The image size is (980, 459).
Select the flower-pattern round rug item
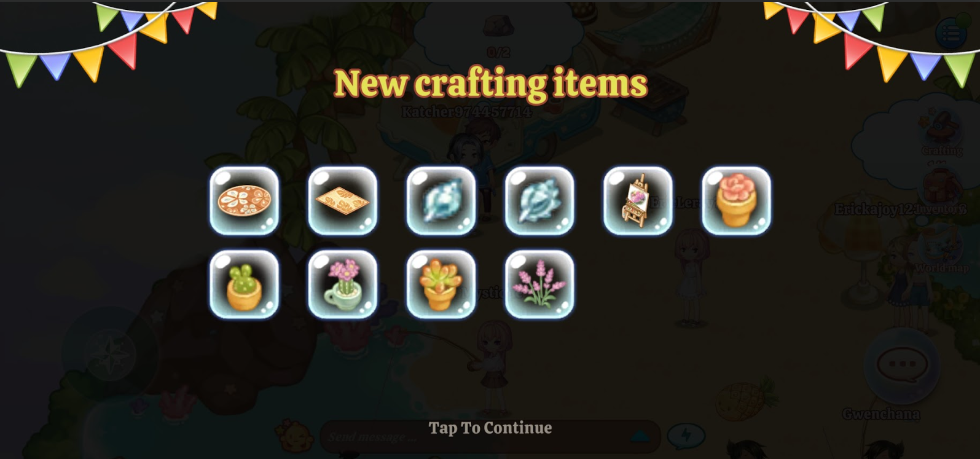pos(244,201)
